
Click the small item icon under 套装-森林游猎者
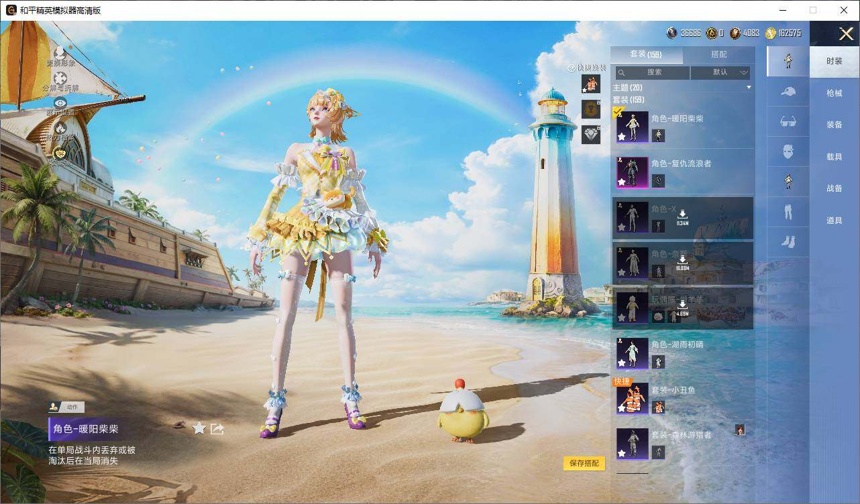[659, 452]
